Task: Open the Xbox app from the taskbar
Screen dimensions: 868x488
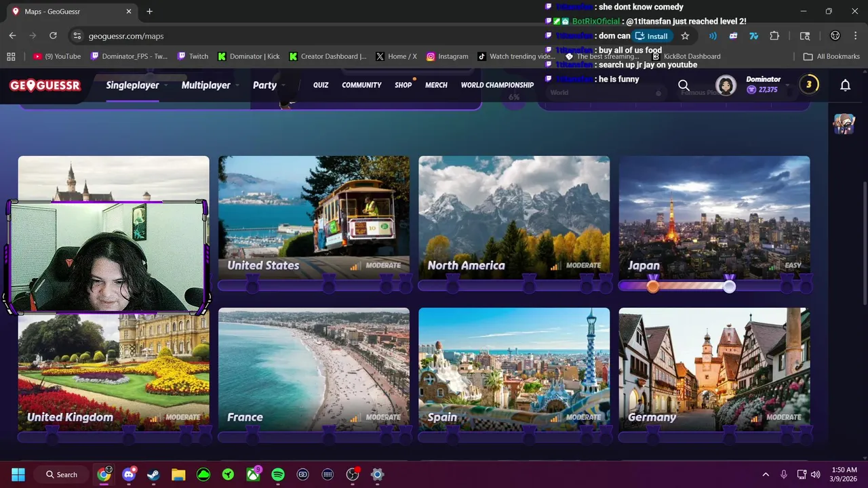Action: 253,474
